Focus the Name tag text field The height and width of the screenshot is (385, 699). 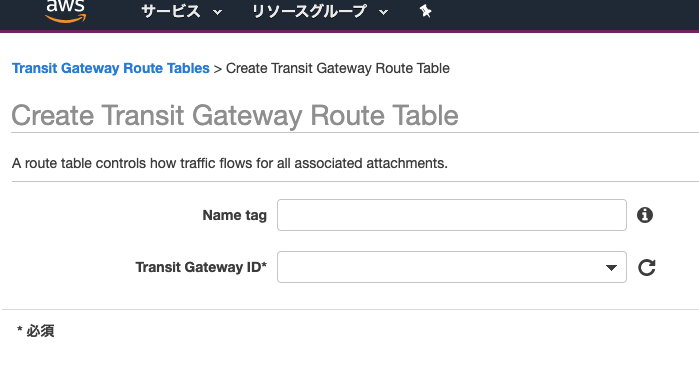tap(452, 215)
